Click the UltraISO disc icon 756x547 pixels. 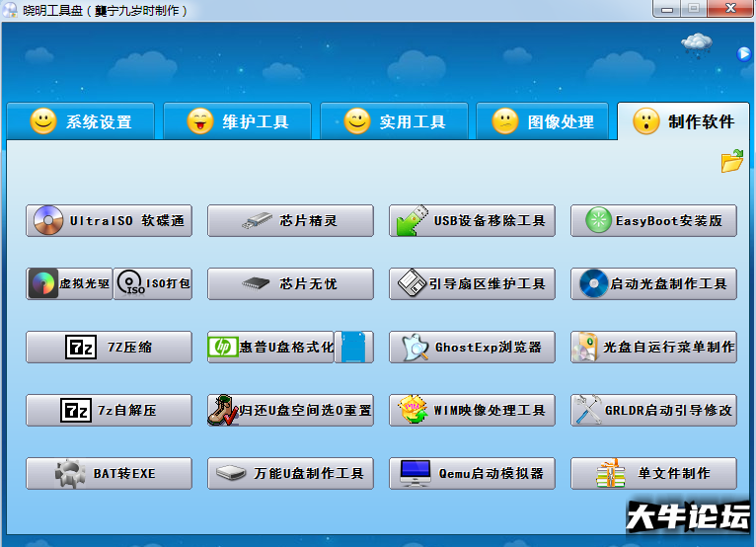pos(48,220)
